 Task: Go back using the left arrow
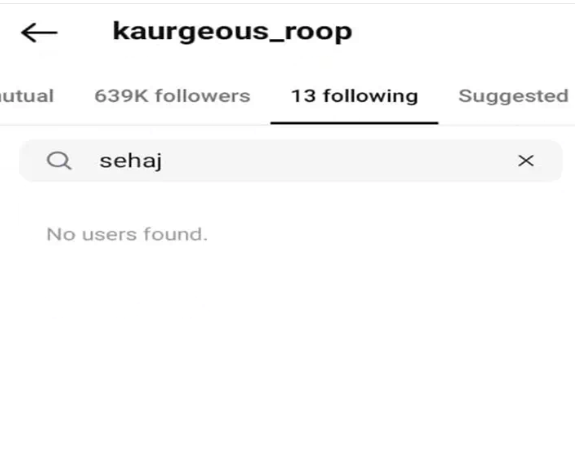39,33
